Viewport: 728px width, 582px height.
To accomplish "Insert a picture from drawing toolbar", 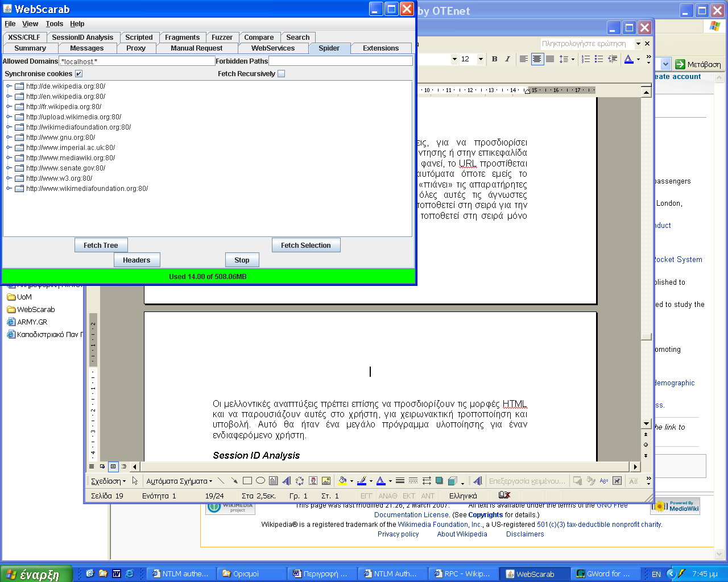I will (x=326, y=481).
